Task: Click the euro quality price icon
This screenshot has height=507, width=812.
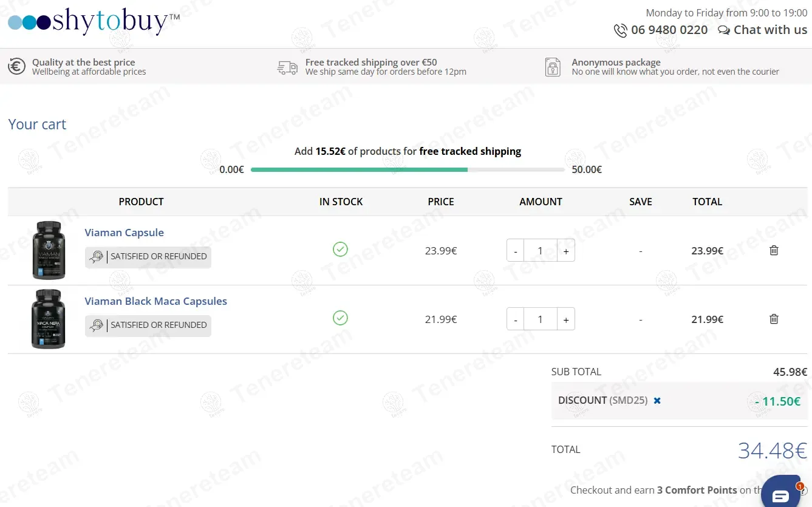Action: click(x=16, y=66)
